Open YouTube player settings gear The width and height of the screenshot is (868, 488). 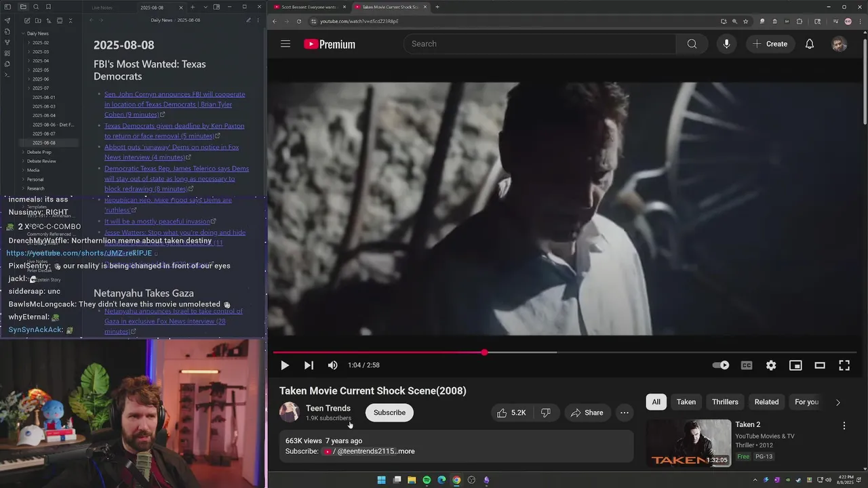click(771, 365)
